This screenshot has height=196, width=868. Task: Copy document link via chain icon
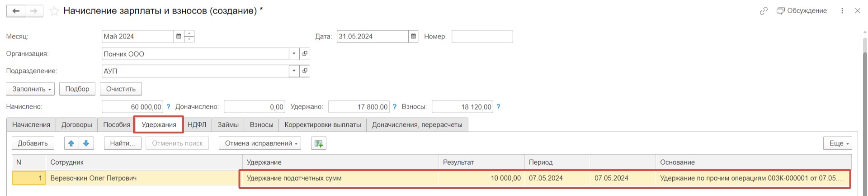click(764, 11)
